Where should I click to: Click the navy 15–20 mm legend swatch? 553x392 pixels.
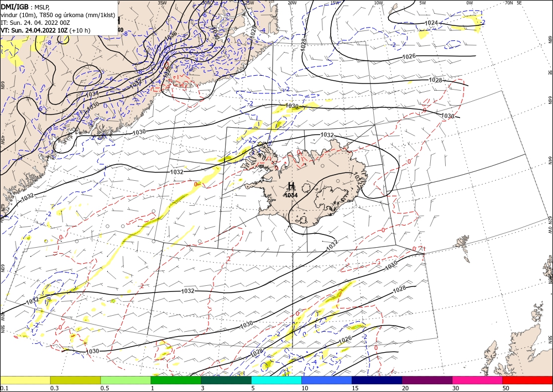click(377, 380)
